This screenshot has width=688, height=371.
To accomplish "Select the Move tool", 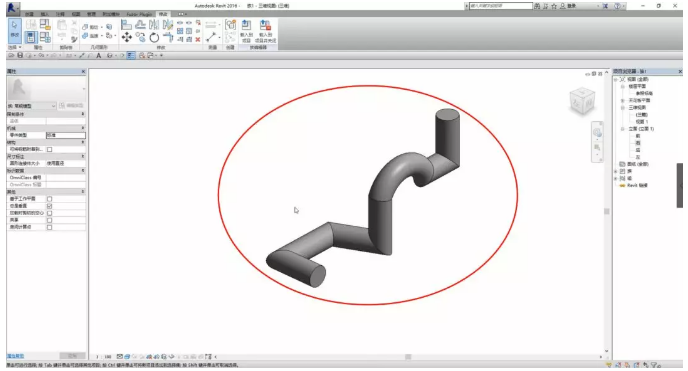I will pyautogui.click(x=126, y=37).
